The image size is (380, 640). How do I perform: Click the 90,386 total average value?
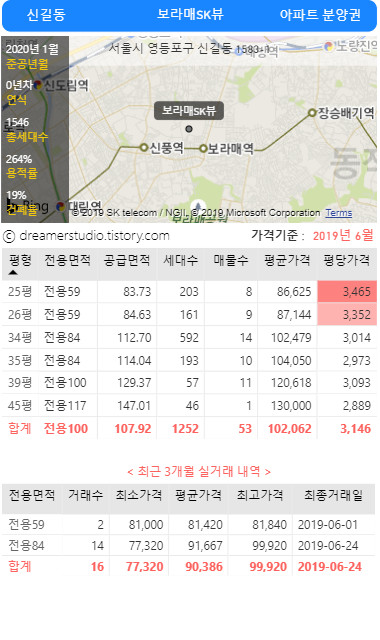[x=204, y=567]
